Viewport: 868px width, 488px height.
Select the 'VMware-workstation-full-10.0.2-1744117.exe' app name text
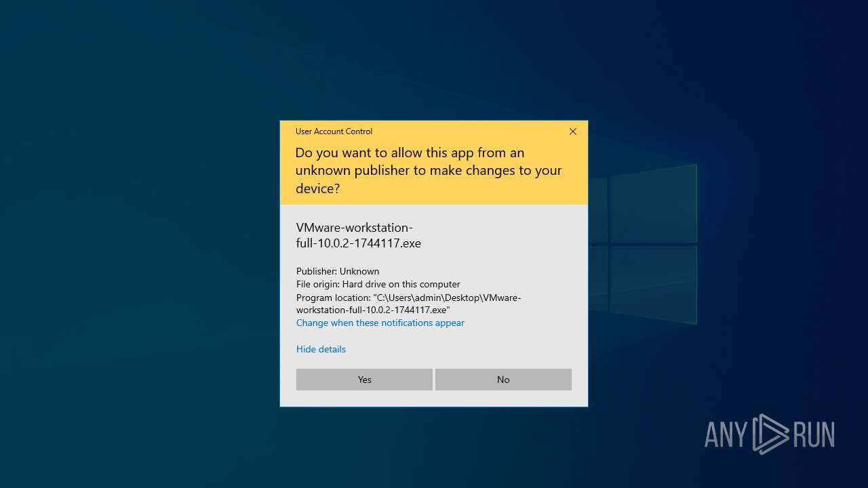point(359,235)
